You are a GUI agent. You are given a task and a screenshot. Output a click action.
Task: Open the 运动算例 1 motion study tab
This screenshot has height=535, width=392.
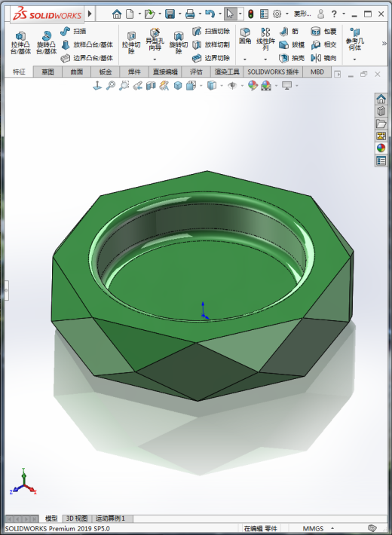coord(110,518)
